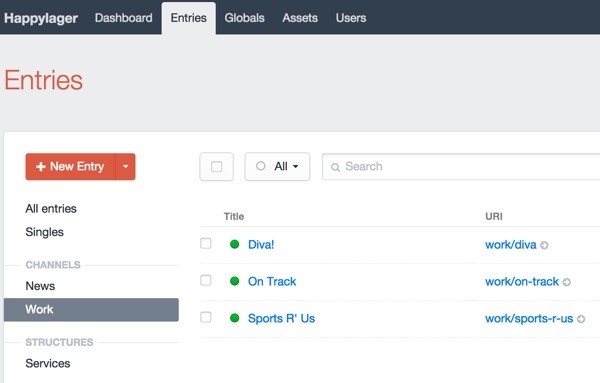This screenshot has width=600, height=383.
Task: Follow the work/on-track URI link
Action: [x=522, y=282]
